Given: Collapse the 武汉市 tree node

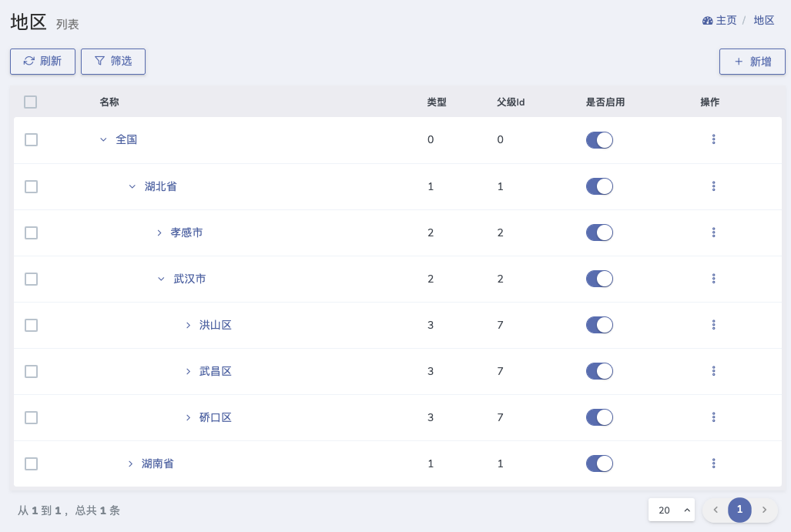Looking at the screenshot, I should click(161, 279).
